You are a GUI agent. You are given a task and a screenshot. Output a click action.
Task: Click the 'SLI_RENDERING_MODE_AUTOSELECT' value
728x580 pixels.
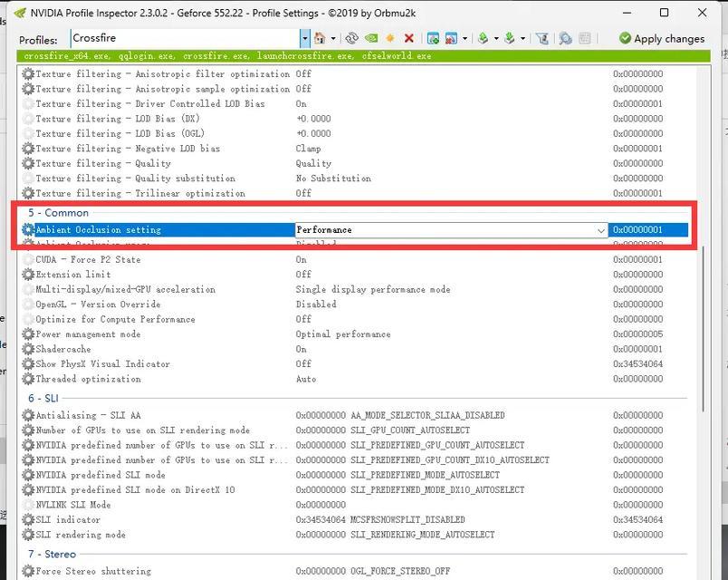pos(423,535)
